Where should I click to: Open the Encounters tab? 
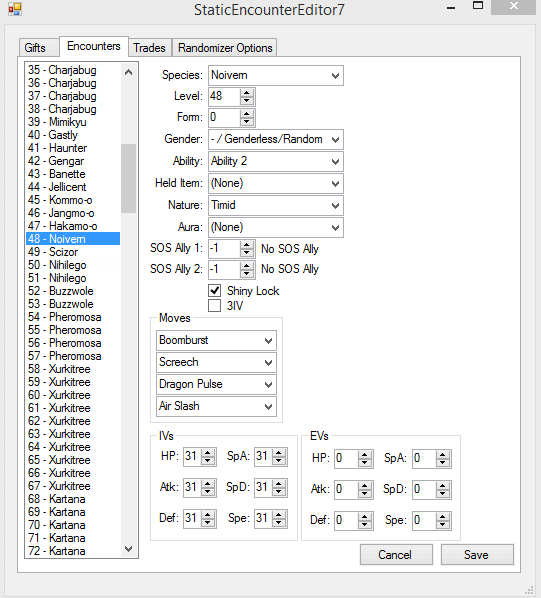(x=94, y=46)
